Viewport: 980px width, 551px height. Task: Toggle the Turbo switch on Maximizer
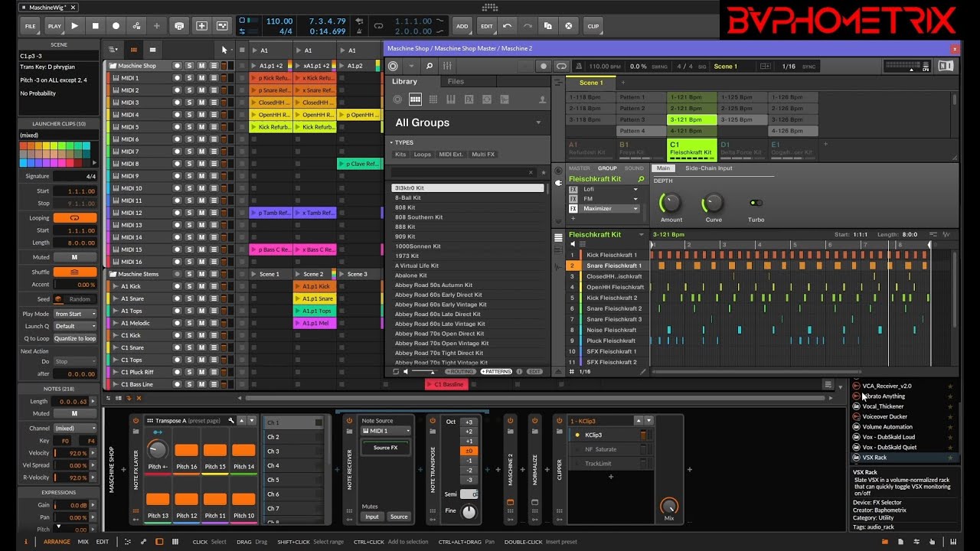pos(756,203)
